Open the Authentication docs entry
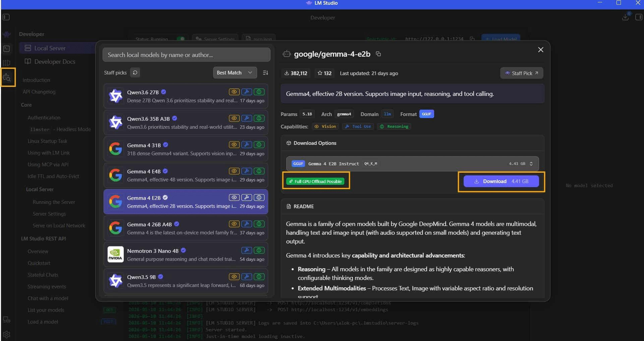Viewport: 644px width, 341px height. 44,118
